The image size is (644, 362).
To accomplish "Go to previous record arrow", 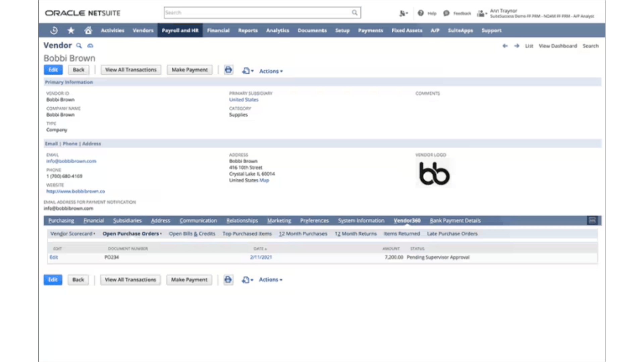I will pyautogui.click(x=505, y=46).
